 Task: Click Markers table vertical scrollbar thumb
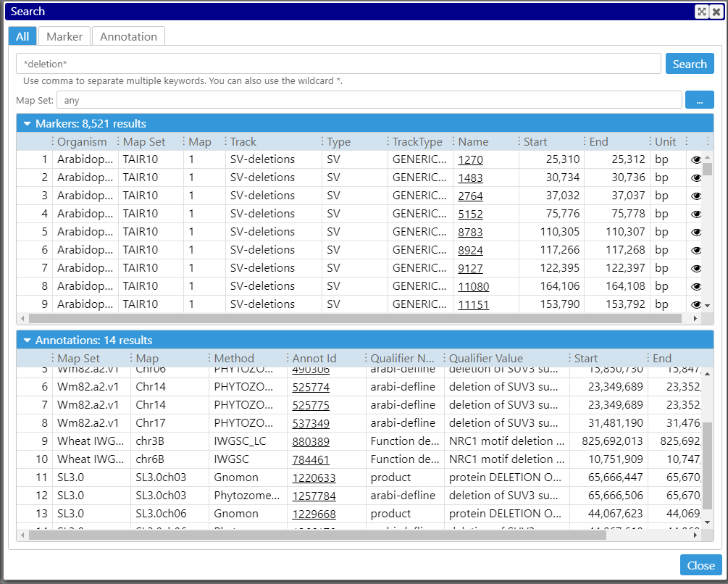point(707,169)
